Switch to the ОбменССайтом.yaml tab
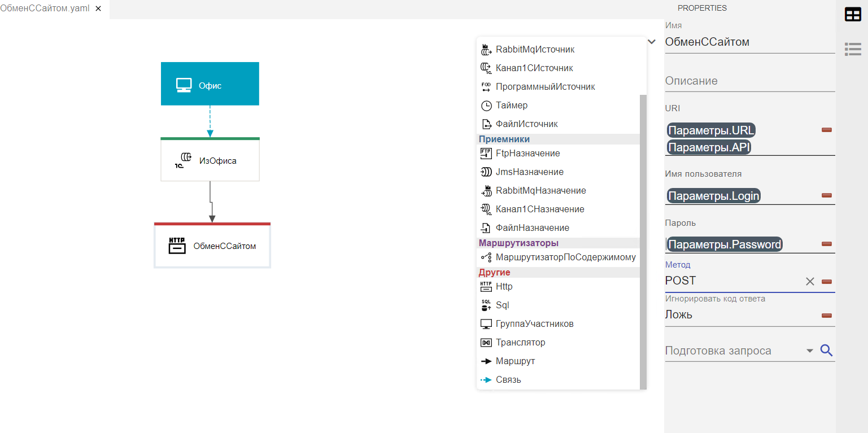Viewport: 868px width, 433px height. tap(45, 9)
